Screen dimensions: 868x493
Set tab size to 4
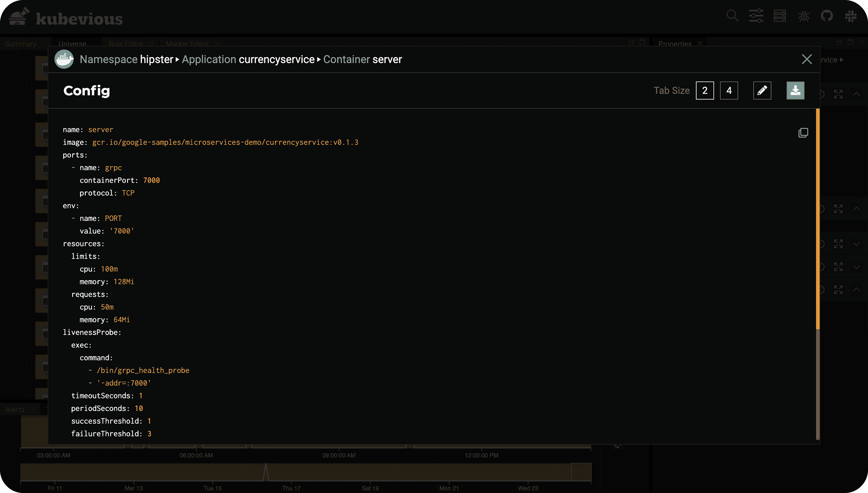729,90
